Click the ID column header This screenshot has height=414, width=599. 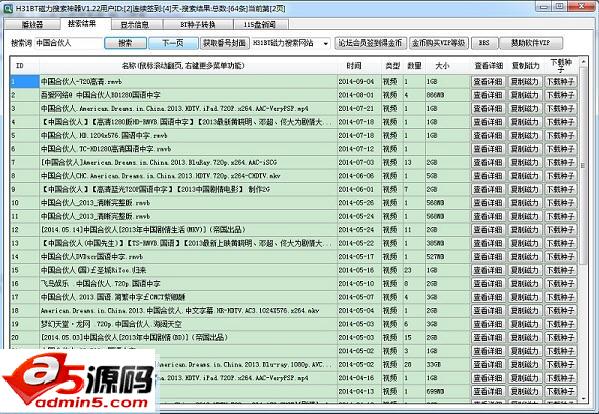pos(24,66)
